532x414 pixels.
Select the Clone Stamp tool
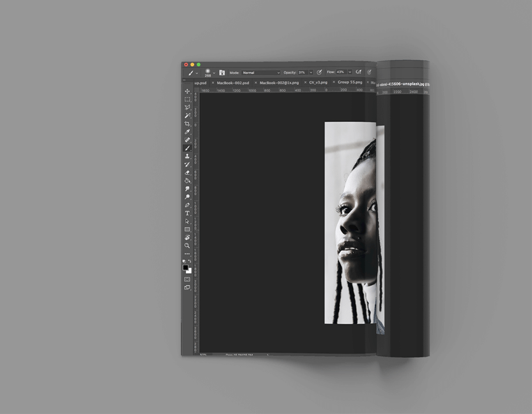187,156
